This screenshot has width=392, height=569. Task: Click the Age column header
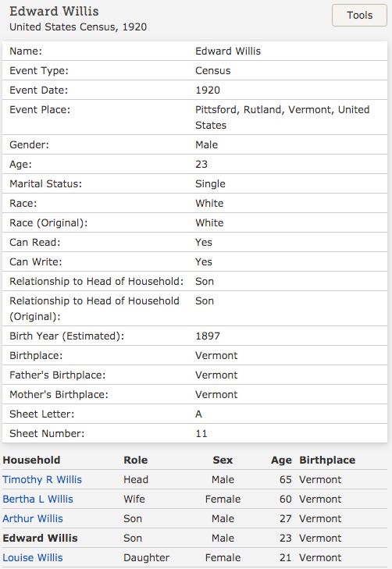click(x=281, y=461)
